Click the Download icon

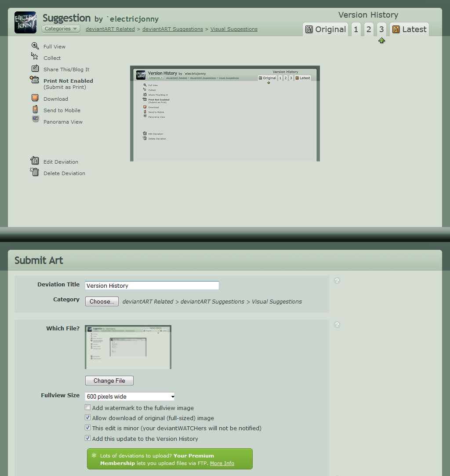pos(35,98)
